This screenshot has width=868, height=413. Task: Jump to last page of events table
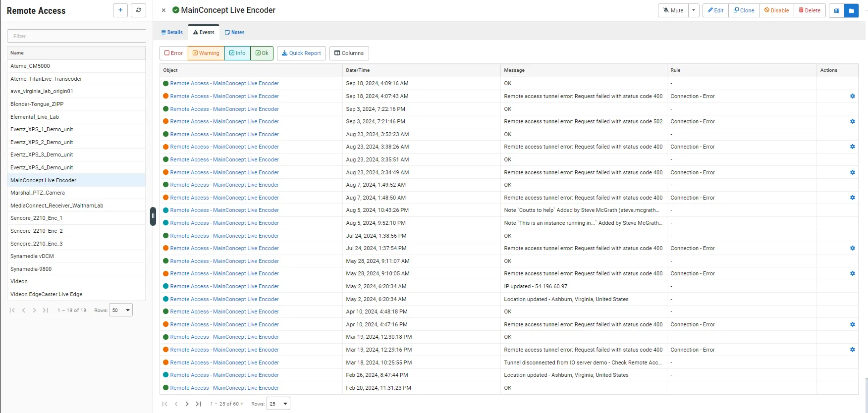tap(198, 404)
